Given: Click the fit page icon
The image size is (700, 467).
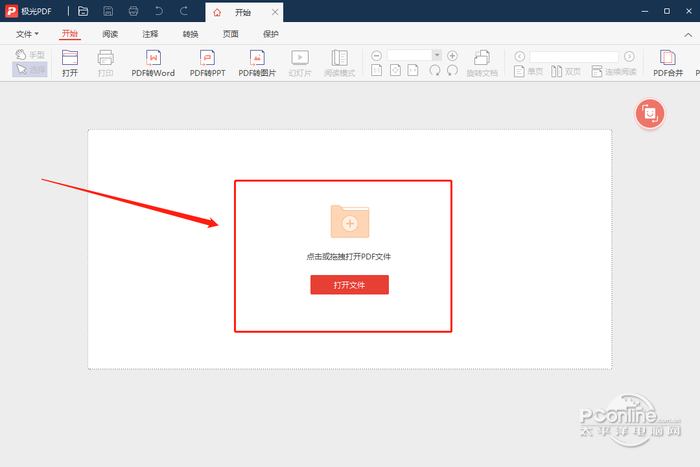Looking at the screenshot, I should tap(395, 71).
